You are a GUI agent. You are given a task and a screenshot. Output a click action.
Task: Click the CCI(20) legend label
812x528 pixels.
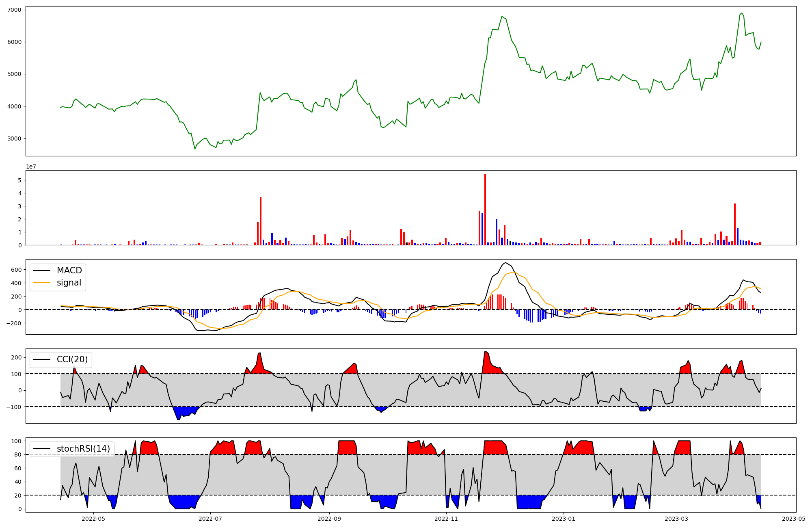click(x=72, y=359)
